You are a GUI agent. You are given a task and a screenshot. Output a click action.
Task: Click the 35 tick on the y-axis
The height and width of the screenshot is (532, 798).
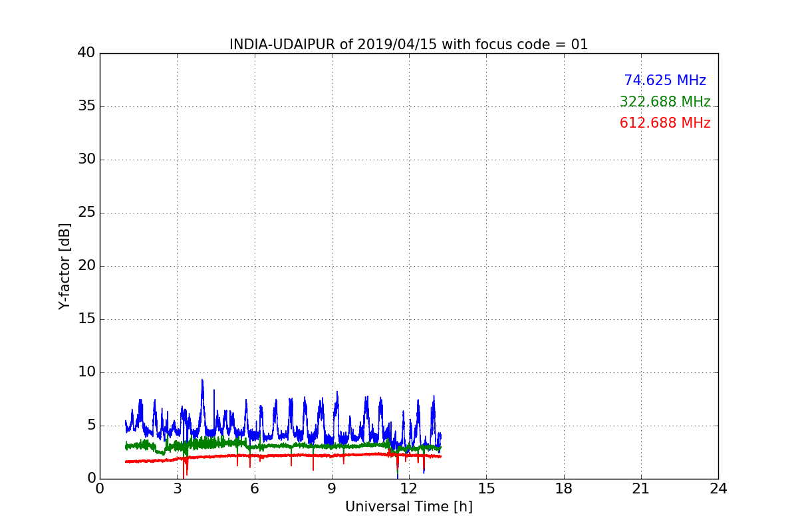pos(86,106)
